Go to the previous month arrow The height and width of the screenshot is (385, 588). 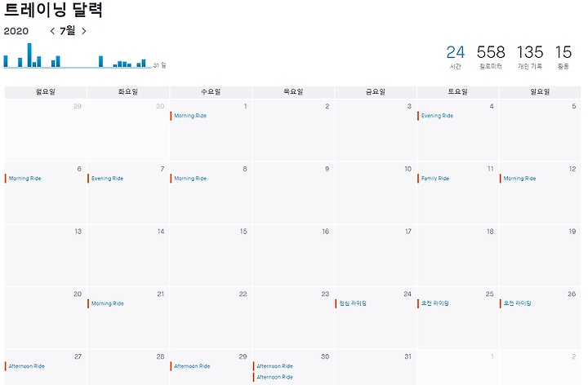[52, 31]
